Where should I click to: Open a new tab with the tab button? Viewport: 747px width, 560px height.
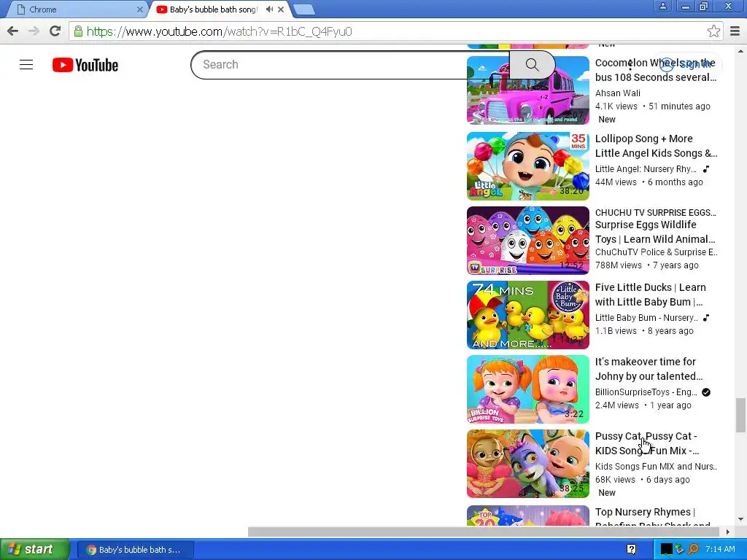[x=303, y=9]
